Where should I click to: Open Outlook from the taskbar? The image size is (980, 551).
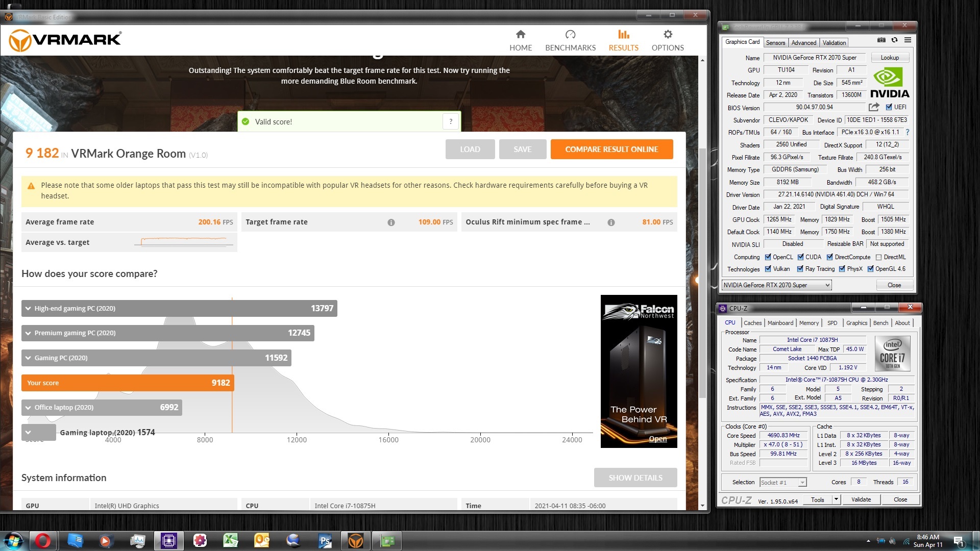point(262,541)
